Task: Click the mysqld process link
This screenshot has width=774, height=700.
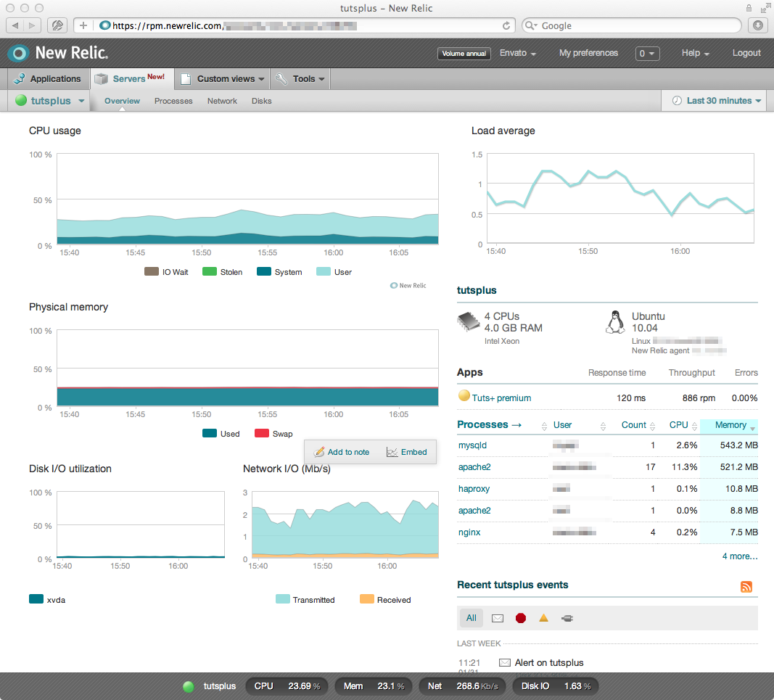Action: coord(472,445)
